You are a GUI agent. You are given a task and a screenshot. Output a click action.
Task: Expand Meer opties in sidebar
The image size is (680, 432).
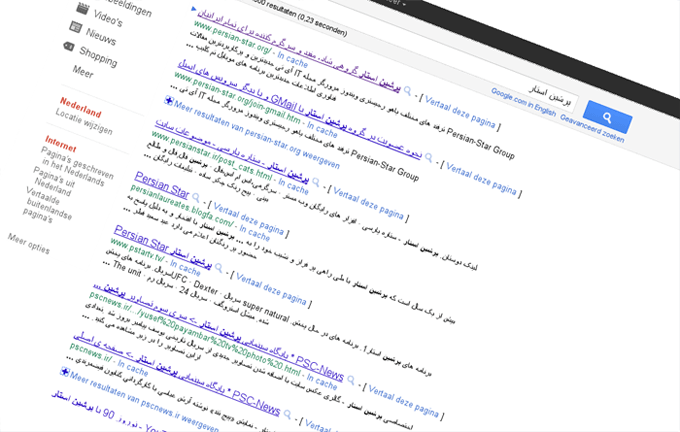coord(29,243)
